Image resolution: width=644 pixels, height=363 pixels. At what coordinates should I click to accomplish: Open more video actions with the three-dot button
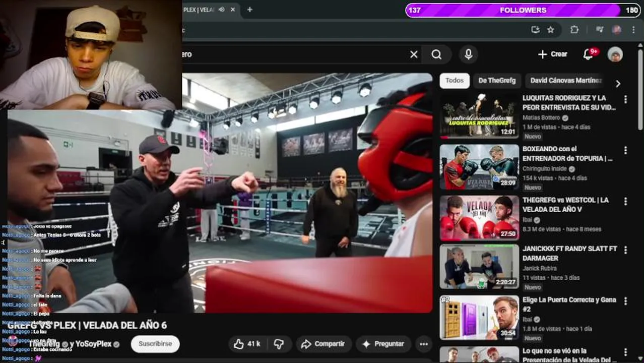(x=424, y=344)
